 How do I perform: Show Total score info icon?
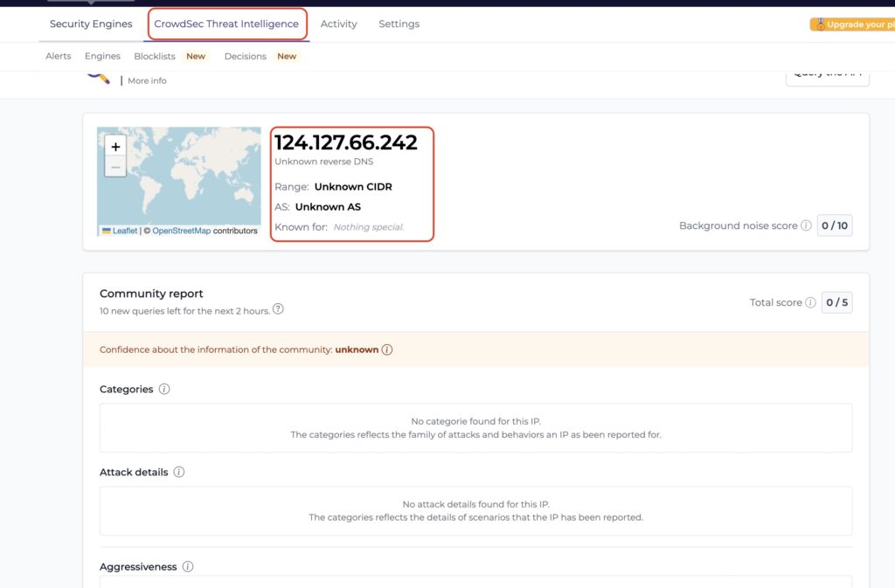(x=810, y=302)
